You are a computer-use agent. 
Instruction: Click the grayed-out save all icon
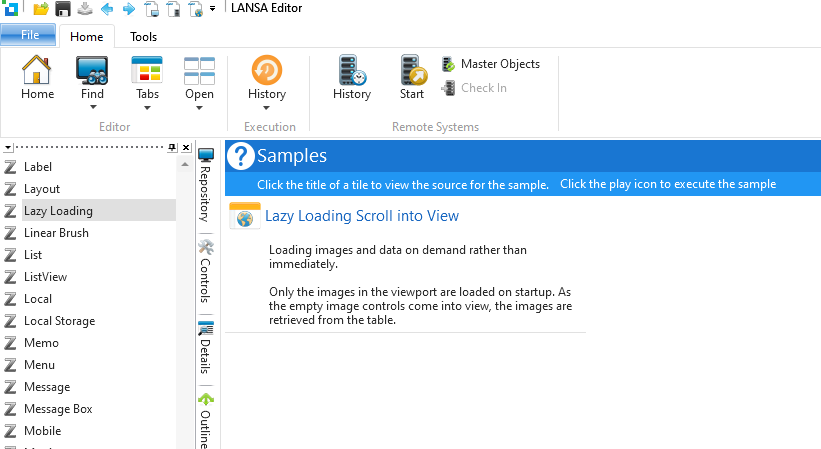[85, 8]
